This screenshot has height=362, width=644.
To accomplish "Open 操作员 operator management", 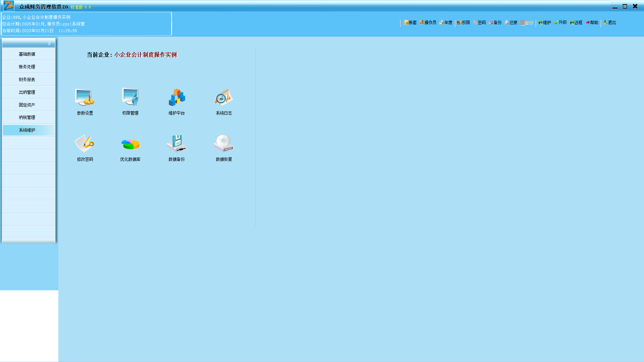I will (x=428, y=22).
